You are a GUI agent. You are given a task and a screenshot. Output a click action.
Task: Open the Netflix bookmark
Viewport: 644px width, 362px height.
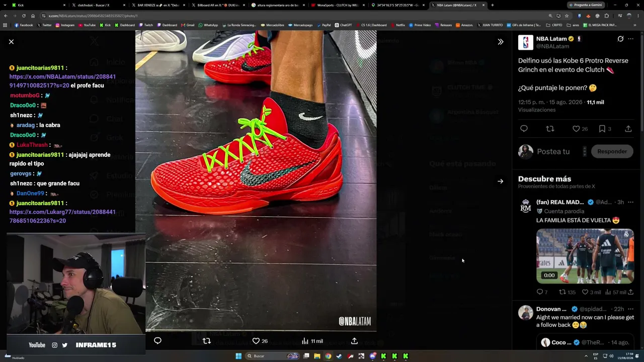(398, 25)
